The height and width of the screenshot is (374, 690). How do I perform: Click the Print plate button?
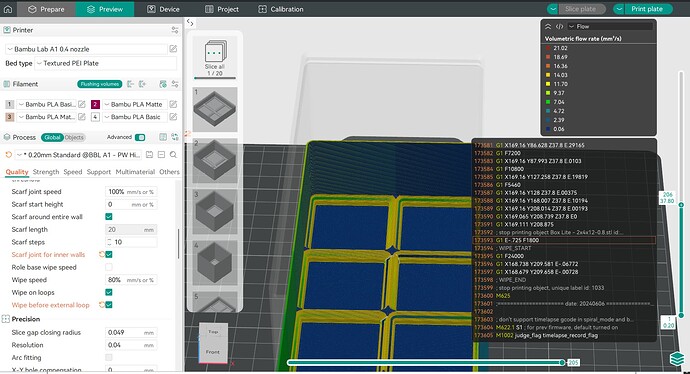coord(647,9)
